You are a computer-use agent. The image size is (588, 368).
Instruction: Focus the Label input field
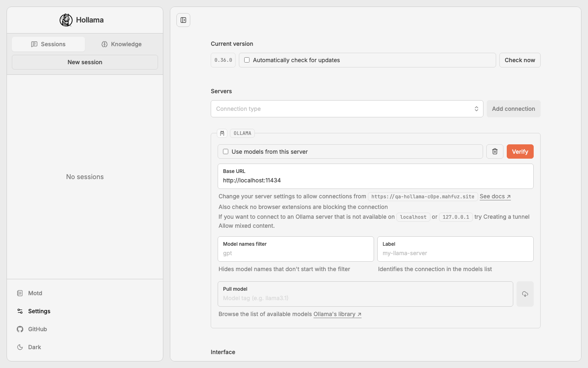(455, 249)
